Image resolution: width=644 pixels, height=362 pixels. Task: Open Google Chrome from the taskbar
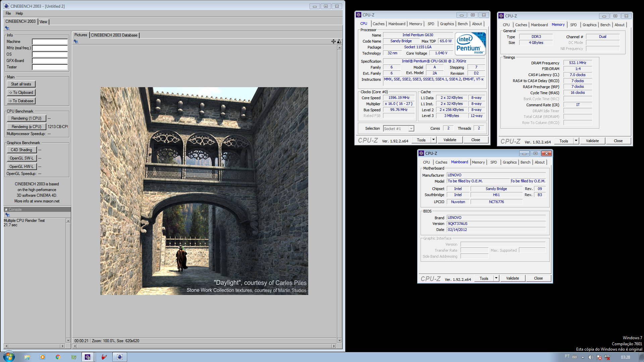click(x=58, y=357)
